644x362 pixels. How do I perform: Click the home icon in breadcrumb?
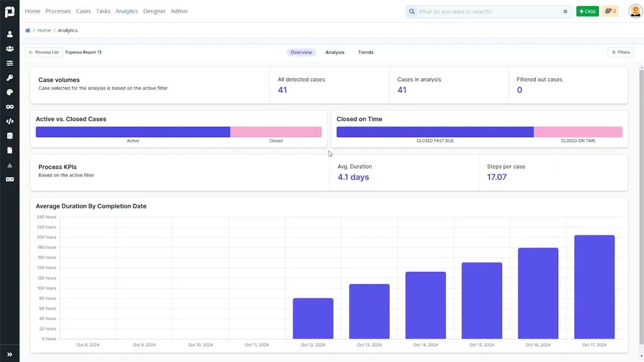[x=28, y=30]
